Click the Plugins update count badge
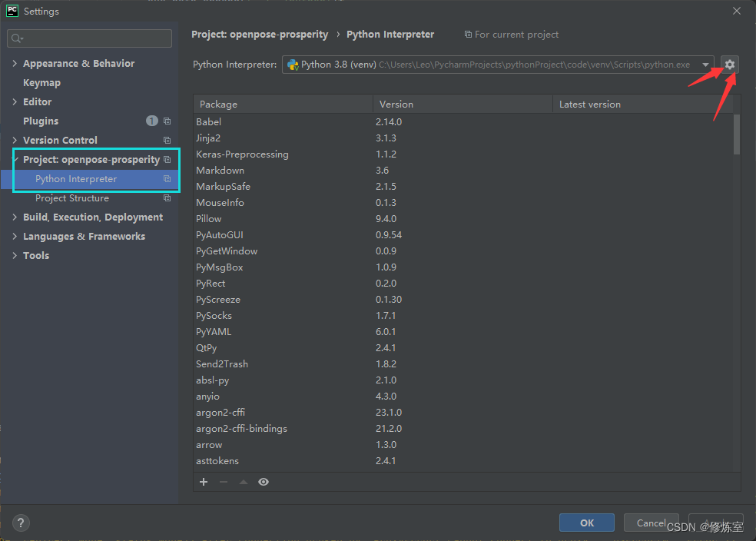The height and width of the screenshot is (541, 756). pyautogui.click(x=152, y=121)
